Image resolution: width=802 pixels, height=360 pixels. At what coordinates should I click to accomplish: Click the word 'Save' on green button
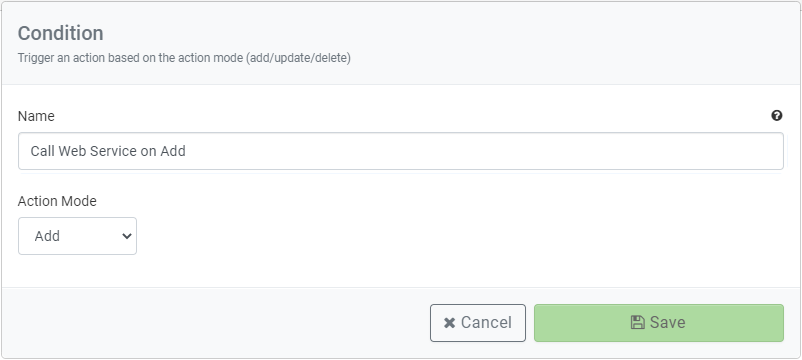(x=667, y=323)
